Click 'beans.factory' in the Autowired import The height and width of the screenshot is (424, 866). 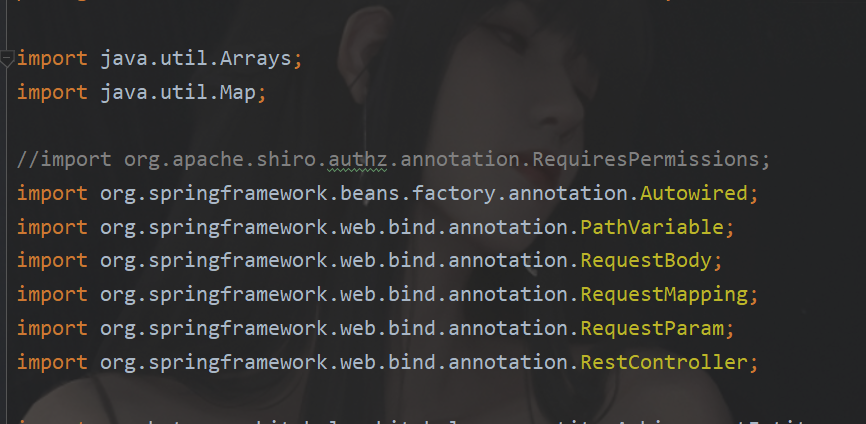click(x=417, y=193)
